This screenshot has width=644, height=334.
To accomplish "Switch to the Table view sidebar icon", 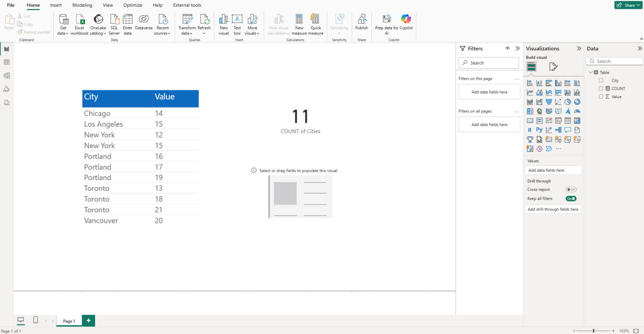I will pos(7,62).
